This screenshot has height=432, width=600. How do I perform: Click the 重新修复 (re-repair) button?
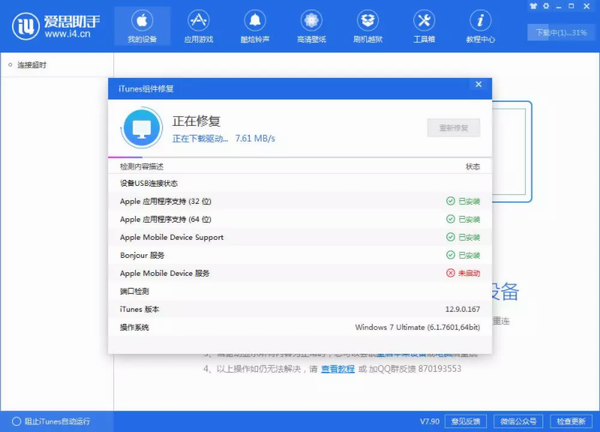[453, 128]
